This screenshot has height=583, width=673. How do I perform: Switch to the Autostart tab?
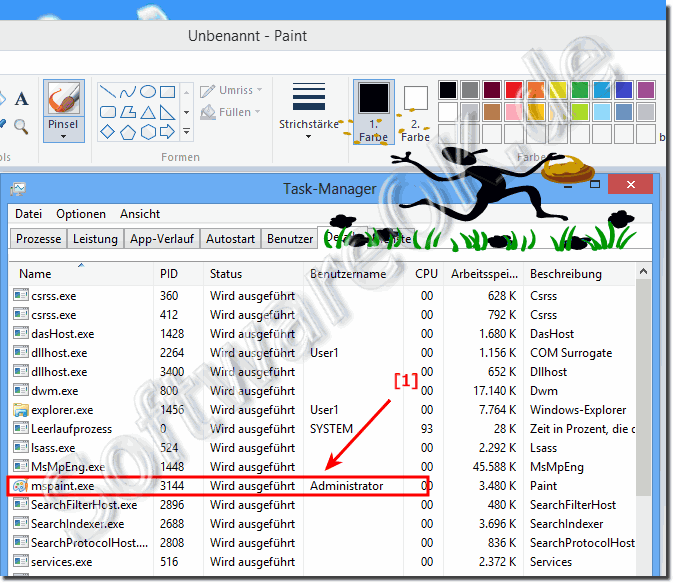point(230,239)
